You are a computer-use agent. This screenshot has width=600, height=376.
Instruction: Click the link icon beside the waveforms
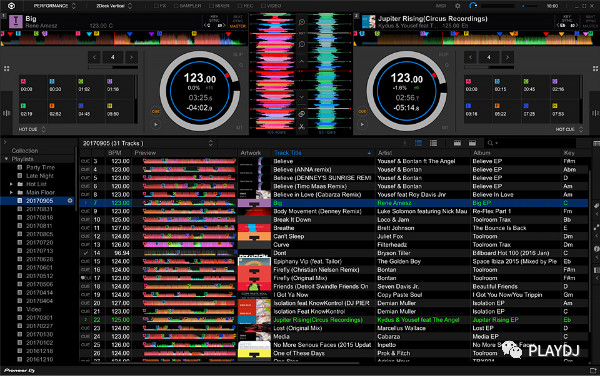coord(302,114)
